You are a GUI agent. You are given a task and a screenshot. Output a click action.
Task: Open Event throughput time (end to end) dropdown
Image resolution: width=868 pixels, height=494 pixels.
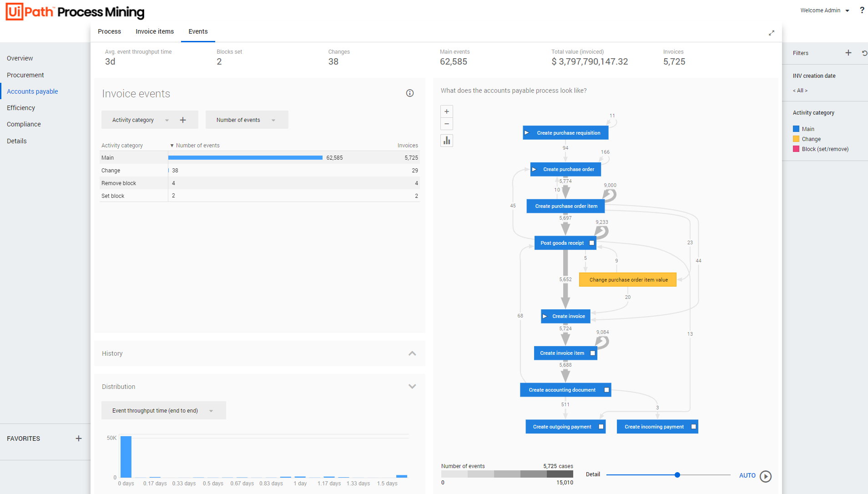(x=163, y=411)
